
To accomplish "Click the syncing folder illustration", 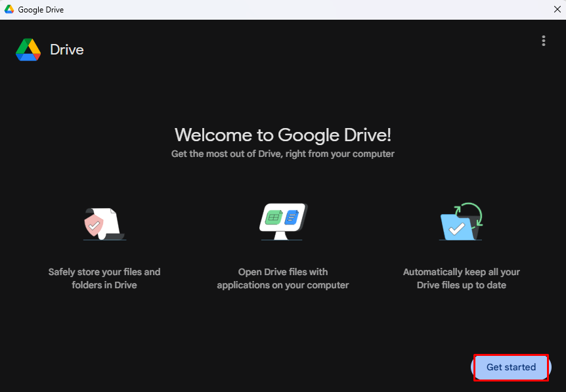I will click(x=461, y=221).
